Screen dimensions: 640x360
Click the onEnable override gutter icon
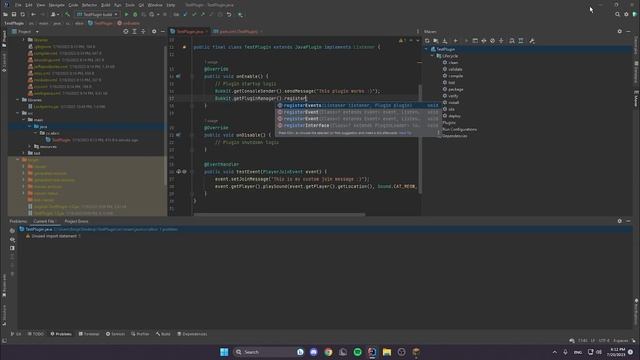(x=178, y=76)
